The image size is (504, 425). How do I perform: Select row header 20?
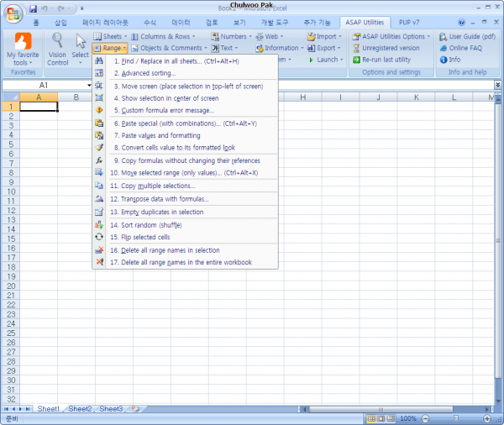coord(11,286)
